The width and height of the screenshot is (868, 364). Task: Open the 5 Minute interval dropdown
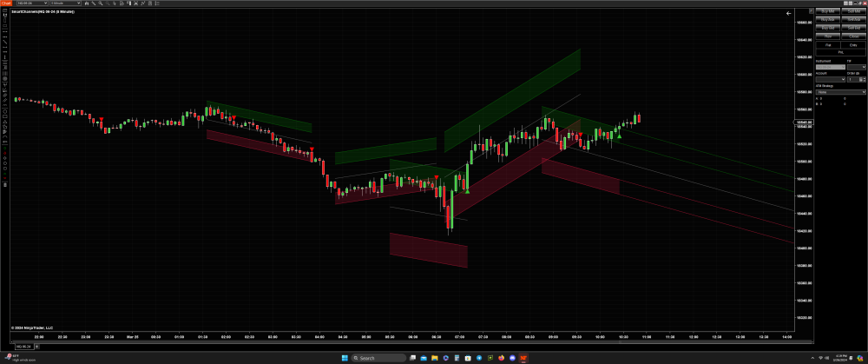click(x=66, y=3)
